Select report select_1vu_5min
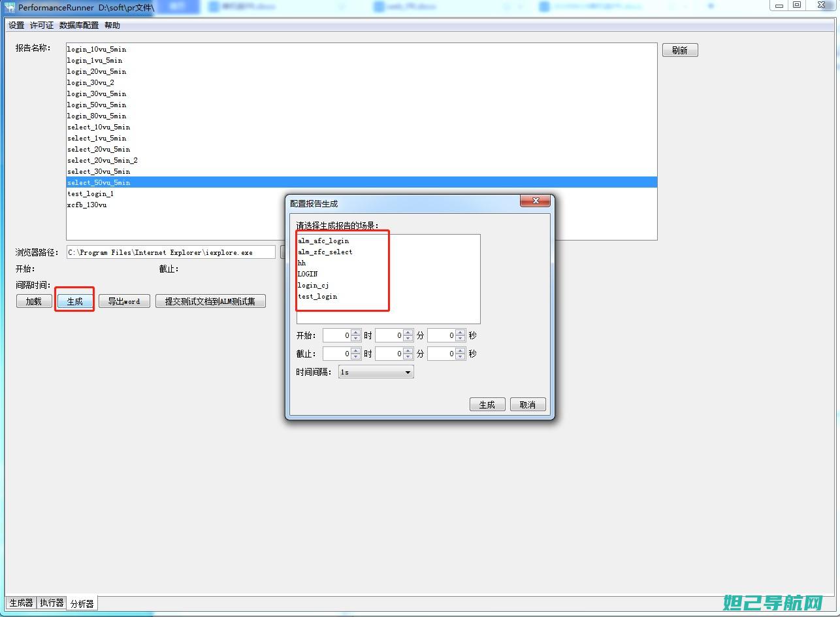The height and width of the screenshot is (617, 840). pos(361,139)
